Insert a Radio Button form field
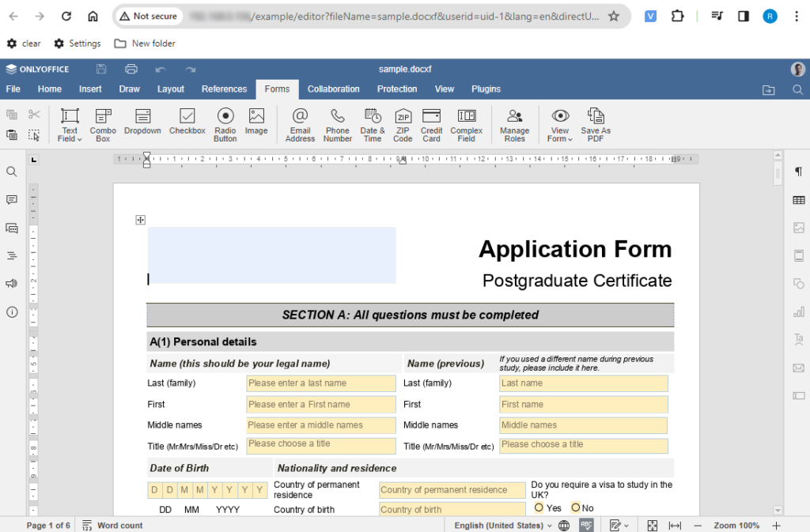 coord(225,123)
